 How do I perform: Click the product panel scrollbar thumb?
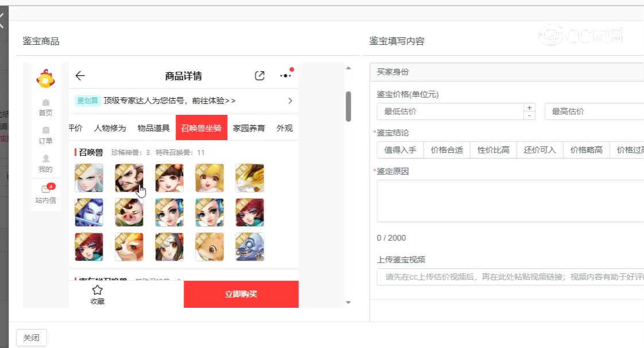tap(348, 106)
